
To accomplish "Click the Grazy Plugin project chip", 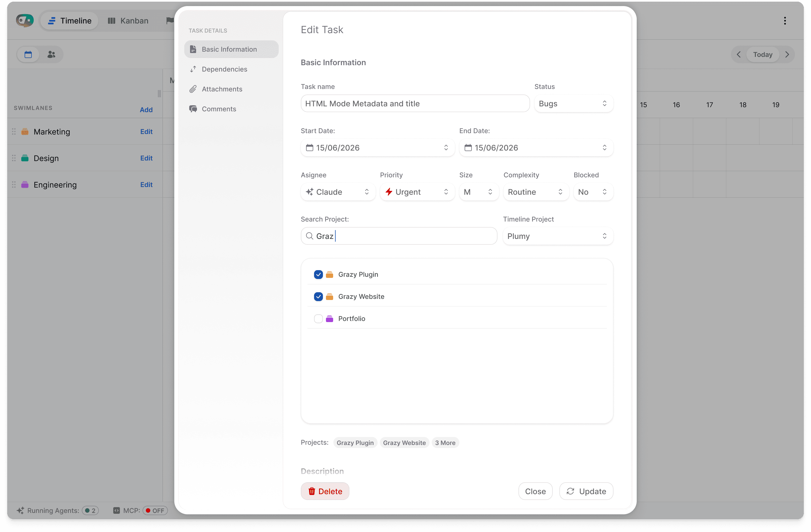I will point(355,443).
